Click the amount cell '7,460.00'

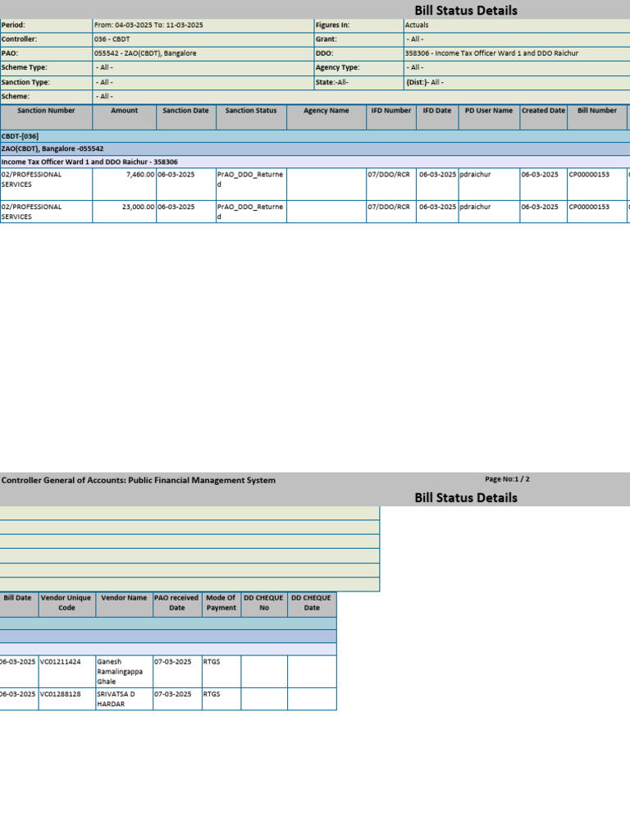(x=140, y=175)
